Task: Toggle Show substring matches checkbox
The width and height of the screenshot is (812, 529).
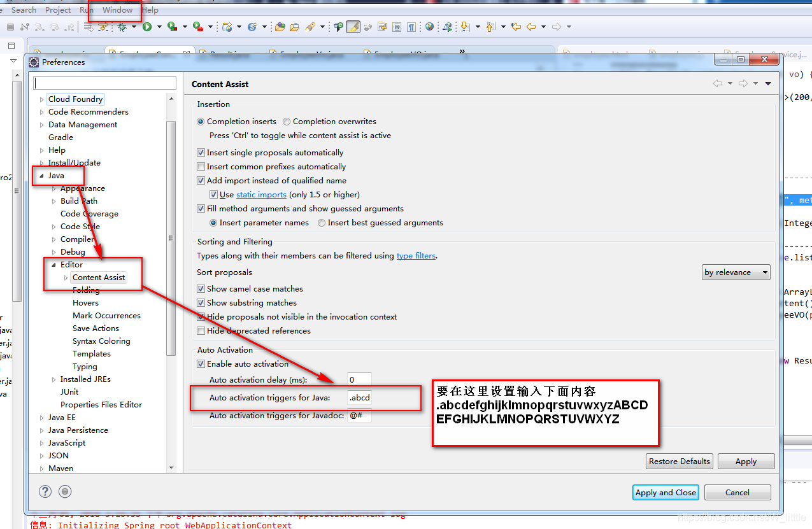Action: click(201, 303)
